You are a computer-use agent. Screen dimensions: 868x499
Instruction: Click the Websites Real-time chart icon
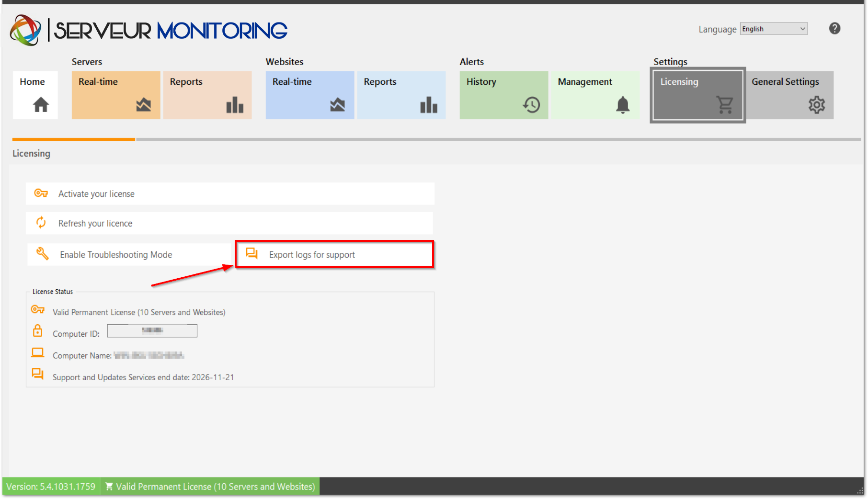point(337,104)
